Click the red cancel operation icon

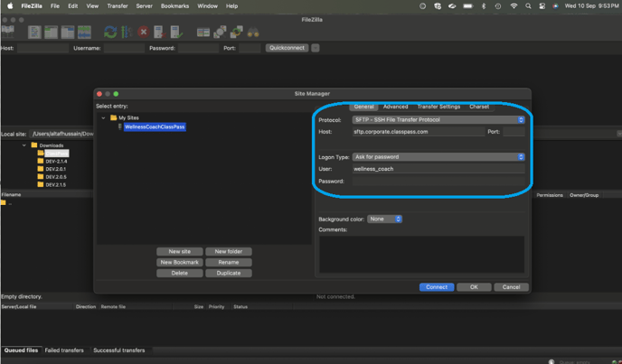point(143,33)
